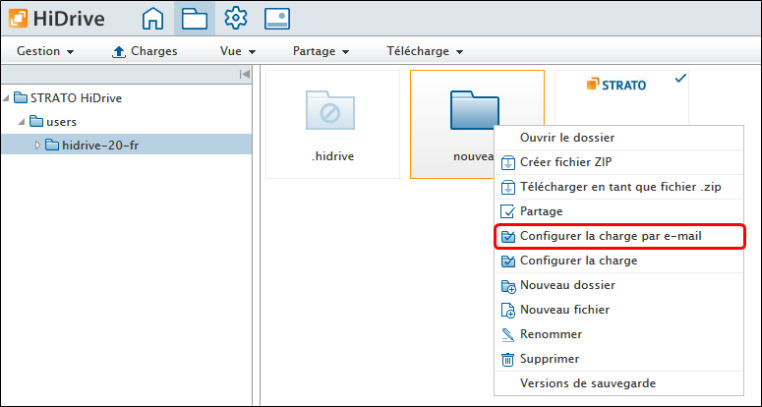
Task: Collapse the left sidebar panel
Action: tap(244, 75)
